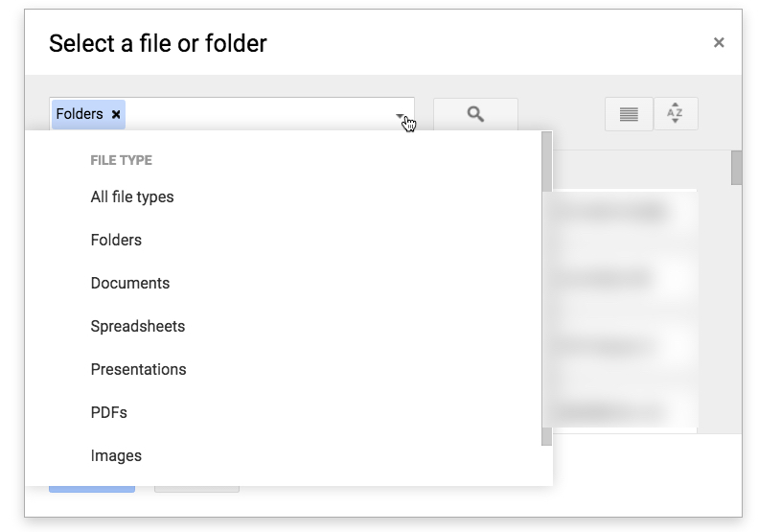The height and width of the screenshot is (532, 758).
Task: Choose the Presentations filter
Action: click(x=139, y=369)
